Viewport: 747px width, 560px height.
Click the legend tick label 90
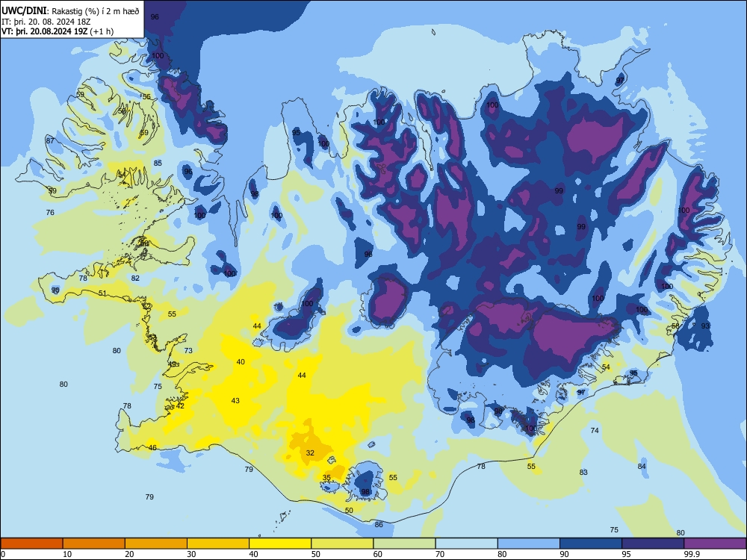coord(565,554)
